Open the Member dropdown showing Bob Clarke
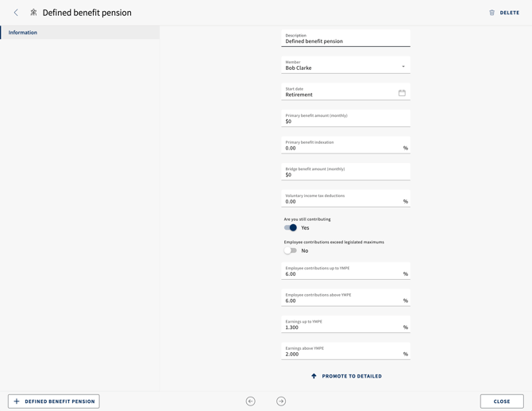This screenshot has height=411, width=532. click(345, 65)
